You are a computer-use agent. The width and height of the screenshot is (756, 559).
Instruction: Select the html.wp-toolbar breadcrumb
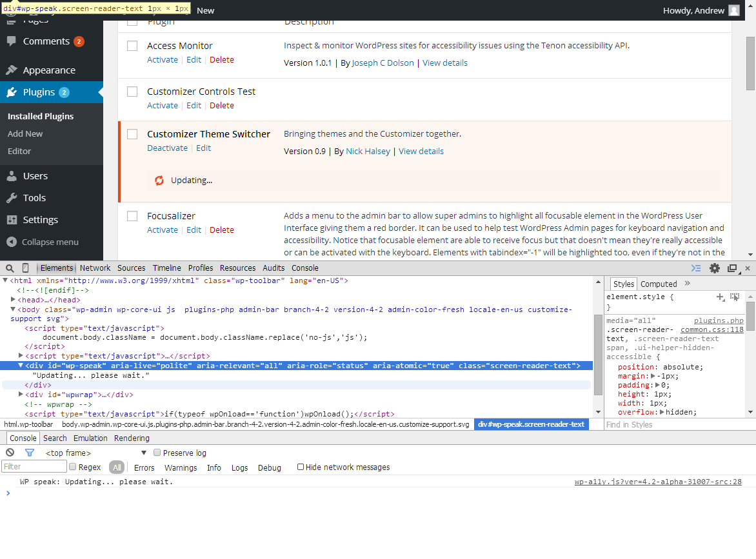pyautogui.click(x=28, y=424)
